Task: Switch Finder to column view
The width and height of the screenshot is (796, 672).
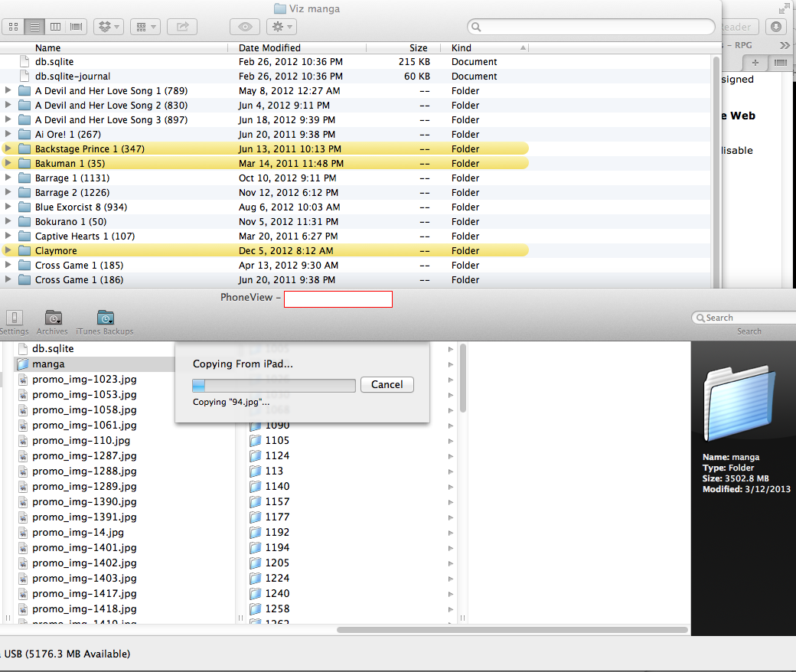Action: coord(55,27)
